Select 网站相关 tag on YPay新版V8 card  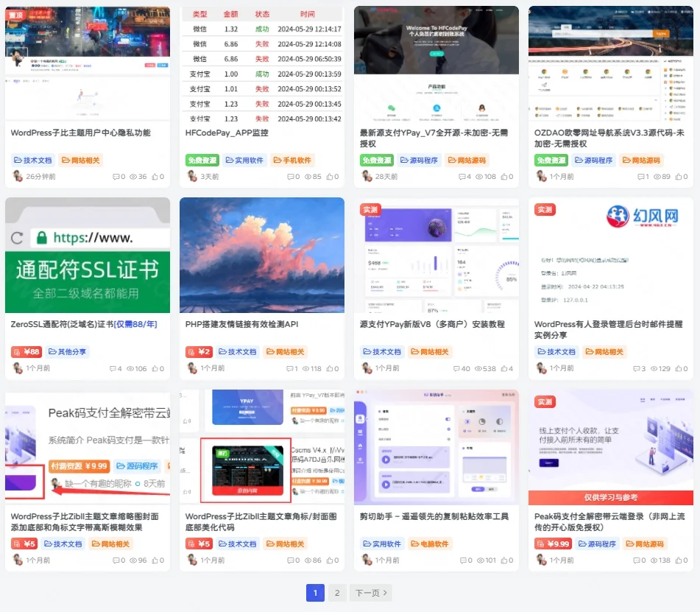[429, 352]
